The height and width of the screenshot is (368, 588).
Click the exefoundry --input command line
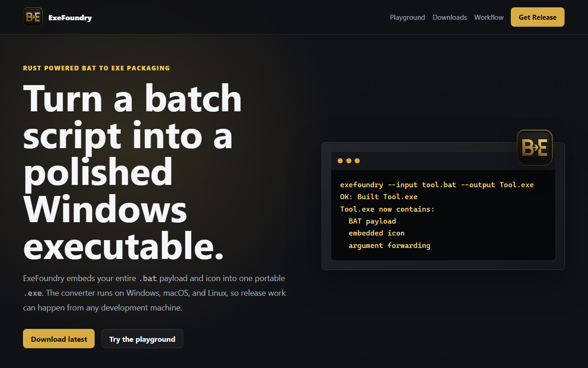[x=437, y=184]
